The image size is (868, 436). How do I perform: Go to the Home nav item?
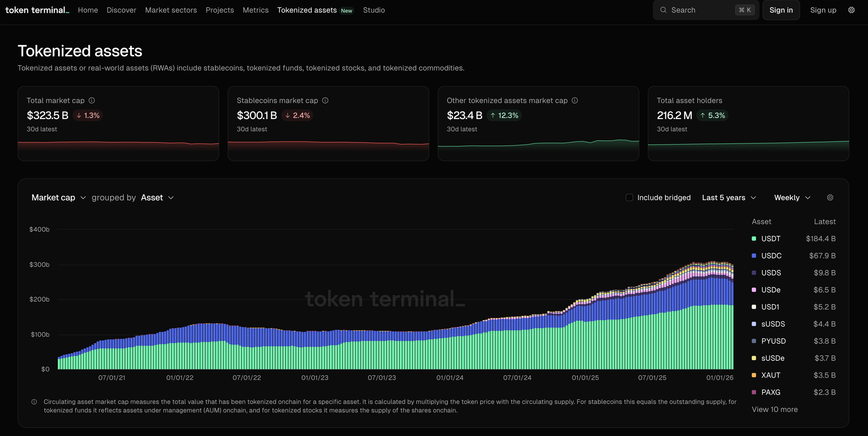click(x=88, y=10)
